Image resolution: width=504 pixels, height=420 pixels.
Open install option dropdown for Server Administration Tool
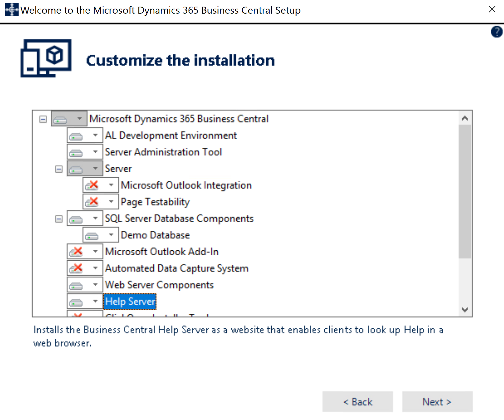pyautogui.click(x=95, y=152)
